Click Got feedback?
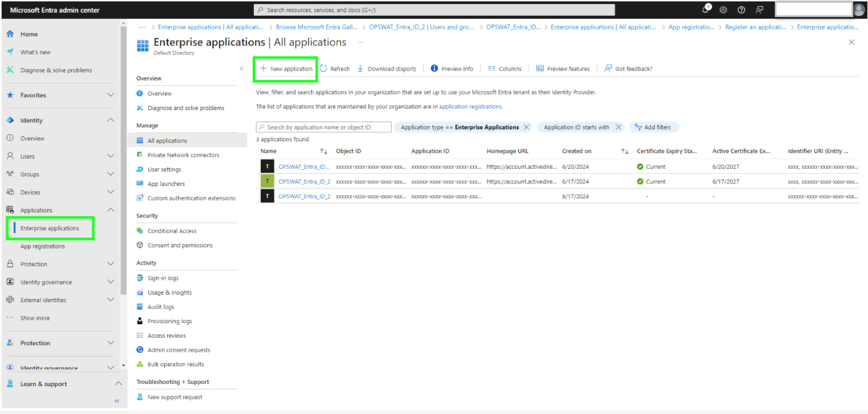868x414 pixels. (629, 69)
